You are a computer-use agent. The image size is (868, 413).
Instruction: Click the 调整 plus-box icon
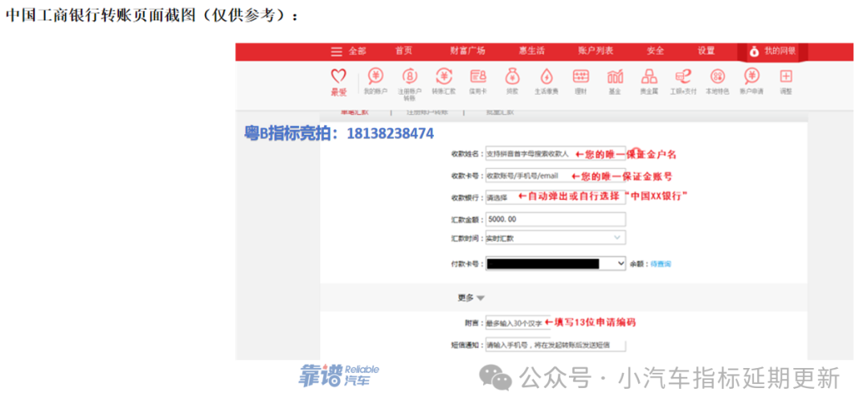click(785, 77)
